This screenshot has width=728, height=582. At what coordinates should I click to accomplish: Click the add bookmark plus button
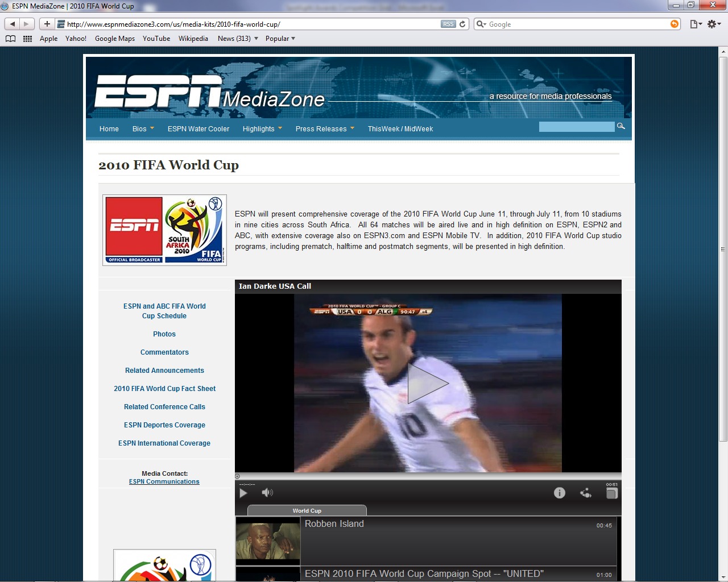tap(47, 24)
